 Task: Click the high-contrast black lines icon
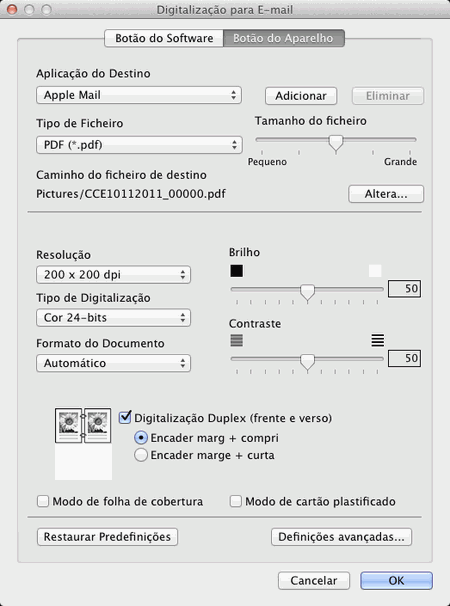click(x=378, y=340)
